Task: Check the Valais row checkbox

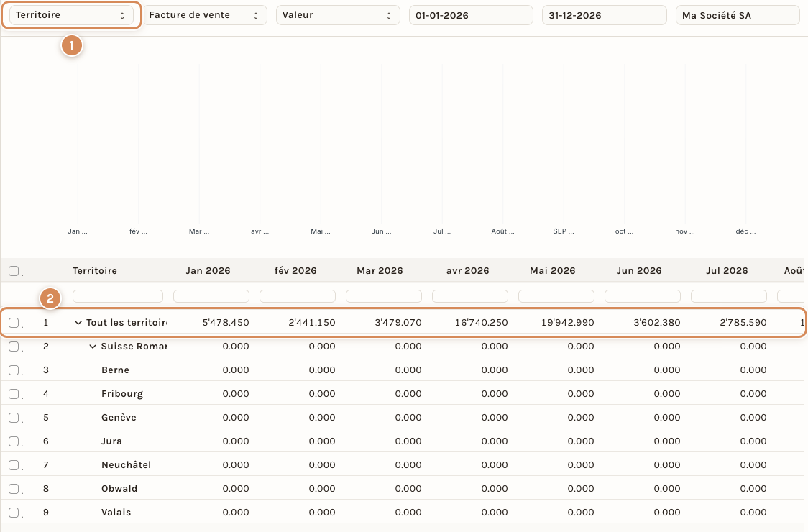Action: coord(14,513)
